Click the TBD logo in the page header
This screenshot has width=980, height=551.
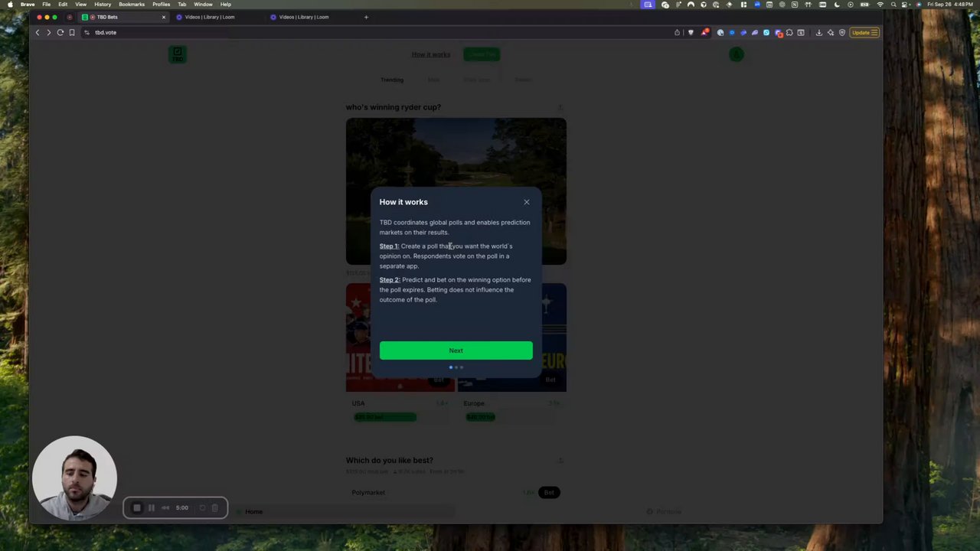(x=178, y=54)
